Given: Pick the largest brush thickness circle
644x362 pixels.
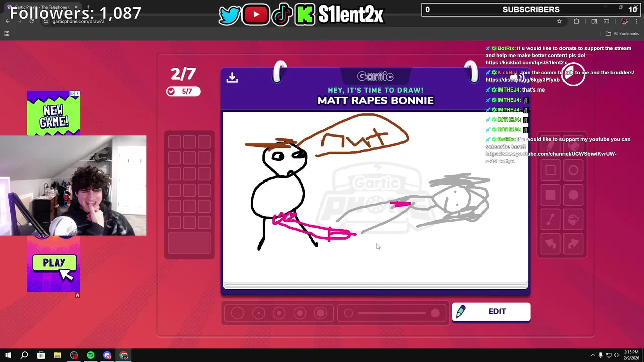Looking at the screenshot, I should click(320, 313).
